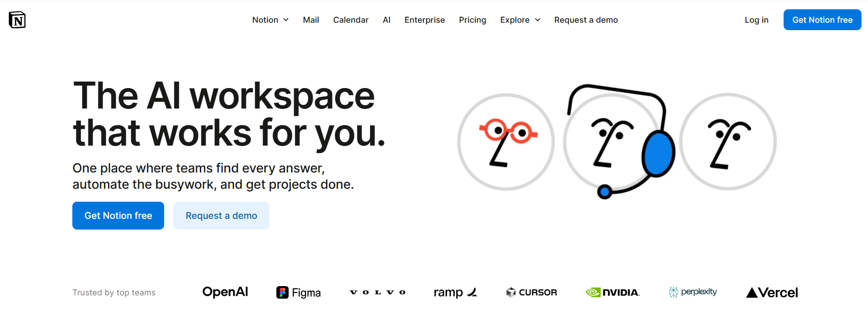Click the Cursor logo
Image resolution: width=868 pixels, height=313 pixels.
pos(531,292)
